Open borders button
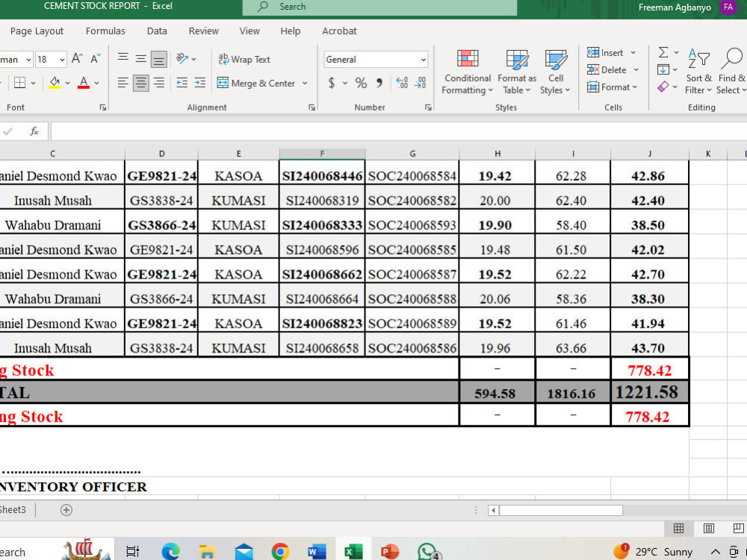The width and height of the screenshot is (747, 560). point(19,83)
